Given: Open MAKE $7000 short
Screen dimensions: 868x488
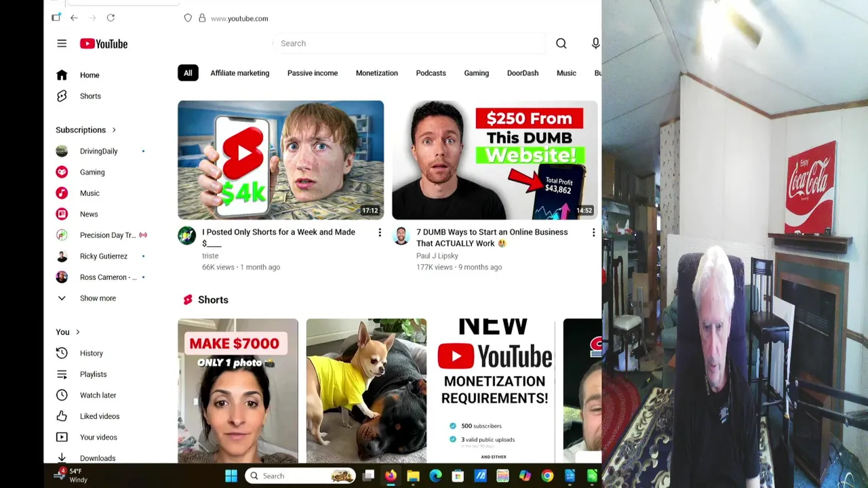Looking at the screenshot, I should (238, 390).
